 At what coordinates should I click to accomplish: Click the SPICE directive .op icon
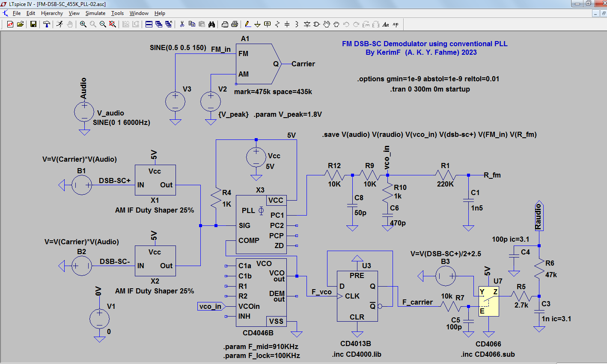(396, 24)
